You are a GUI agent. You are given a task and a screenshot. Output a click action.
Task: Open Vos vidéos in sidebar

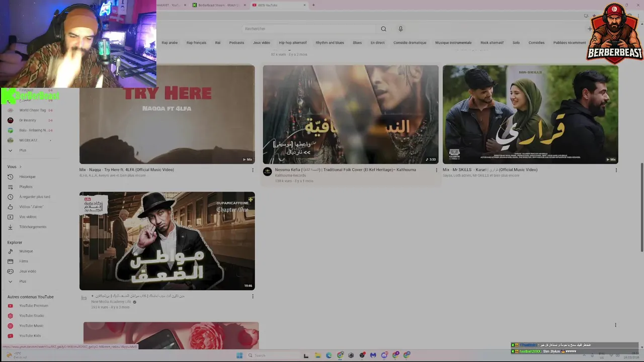[28, 217]
